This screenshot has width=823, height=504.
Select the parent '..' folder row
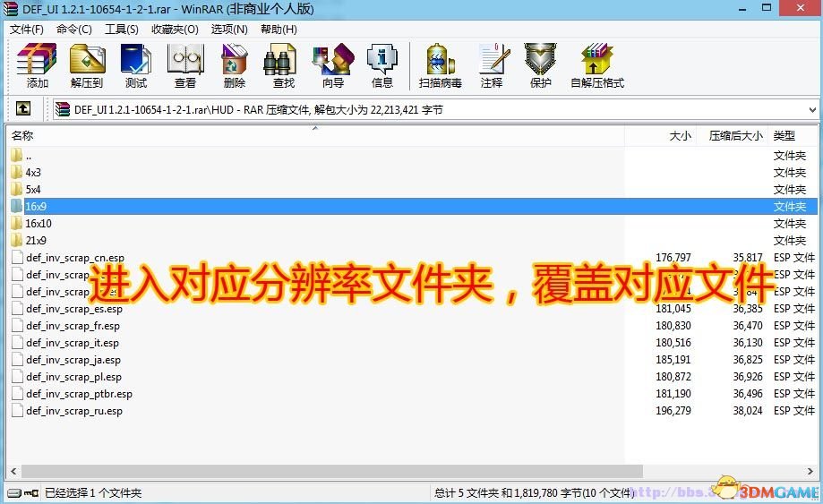414,156
